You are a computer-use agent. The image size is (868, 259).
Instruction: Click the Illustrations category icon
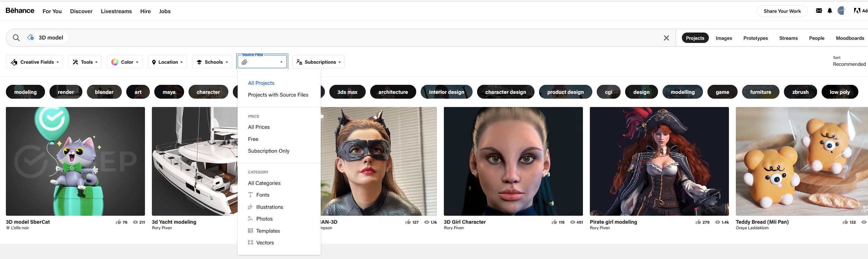(x=250, y=207)
